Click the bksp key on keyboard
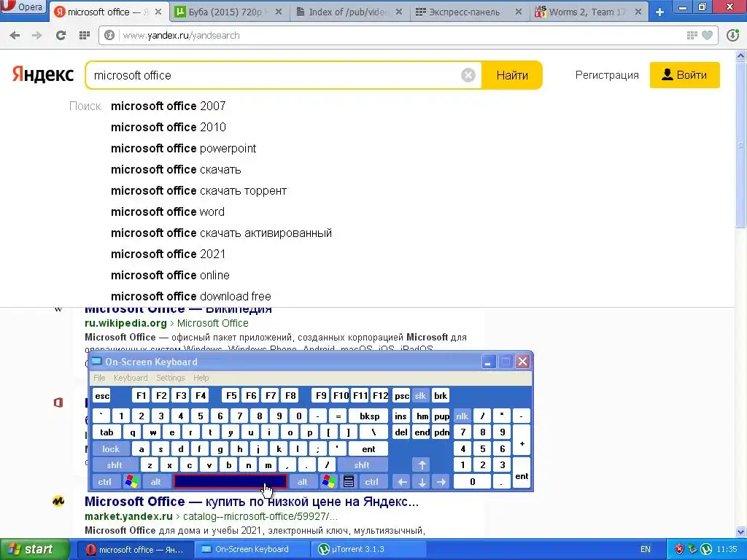 [x=370, y=416]
